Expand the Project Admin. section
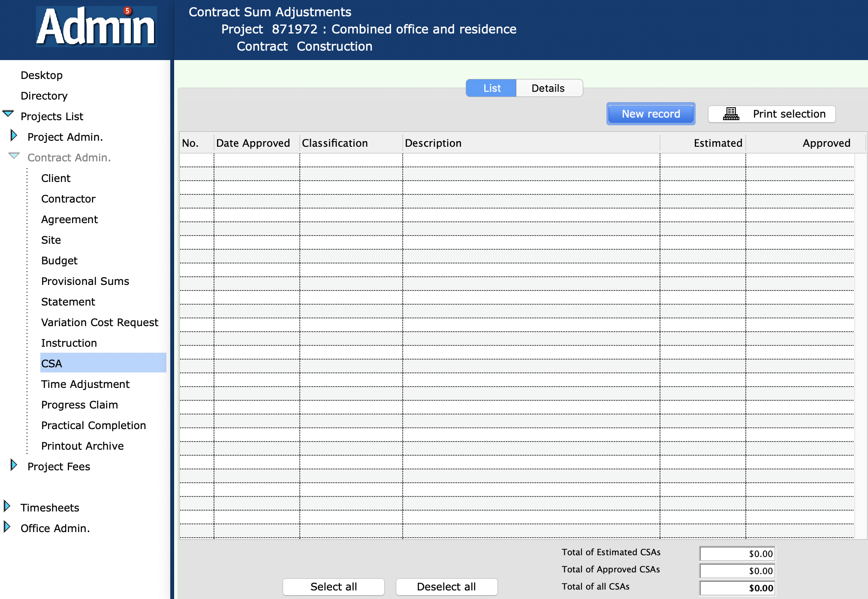The width and height of the screenshot is (868, 599). click(14, 136)
